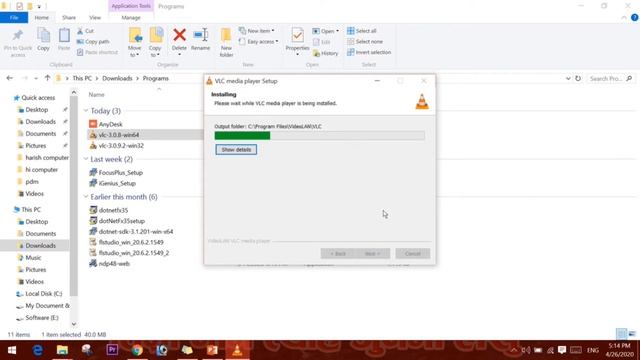
Task: Click Copy path in ribbon
Action: 93,42
